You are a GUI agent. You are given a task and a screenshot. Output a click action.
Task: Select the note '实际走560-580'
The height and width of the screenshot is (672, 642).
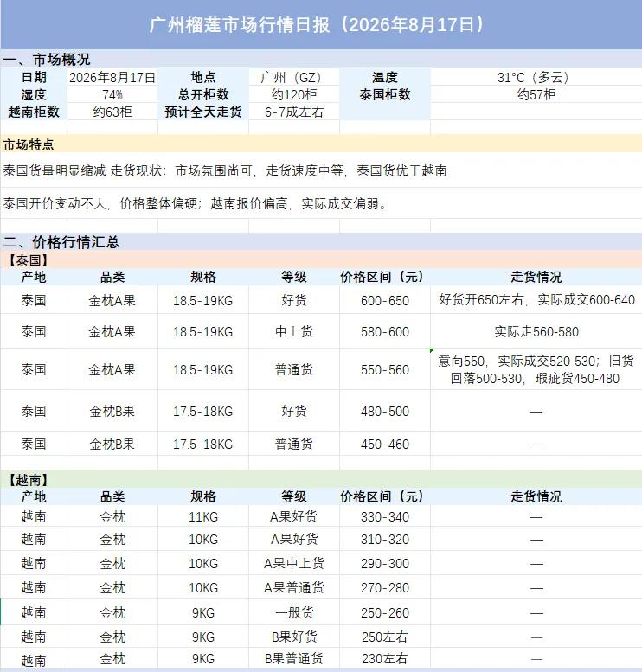(x=536, y=332)
